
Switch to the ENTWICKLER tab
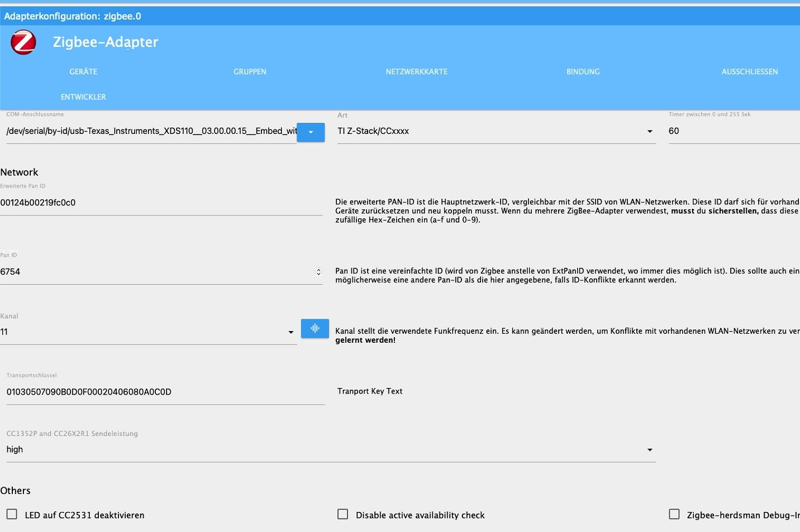(x=83, y=97)
